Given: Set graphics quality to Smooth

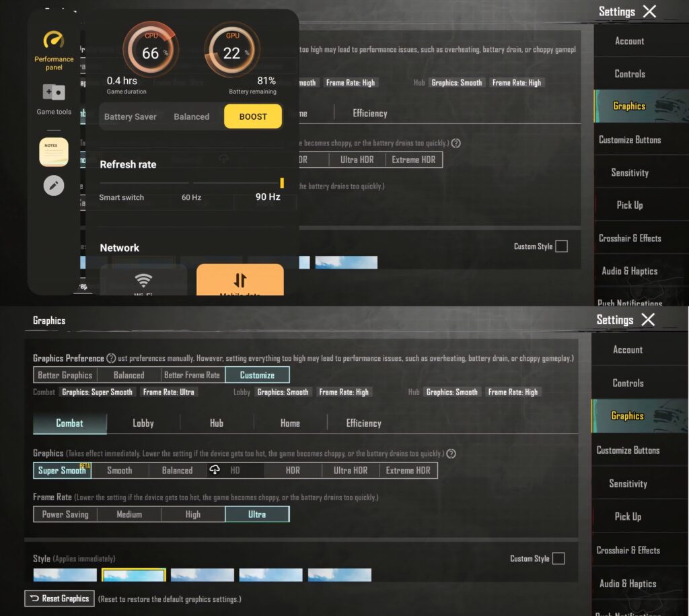Looking at the screenshot, I should (120, 471).
